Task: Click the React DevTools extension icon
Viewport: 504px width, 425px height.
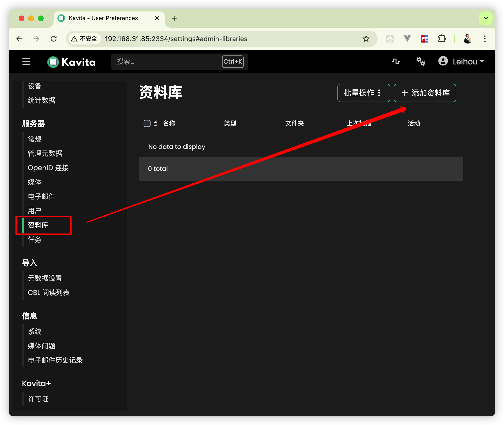Action: coord(390,39)
